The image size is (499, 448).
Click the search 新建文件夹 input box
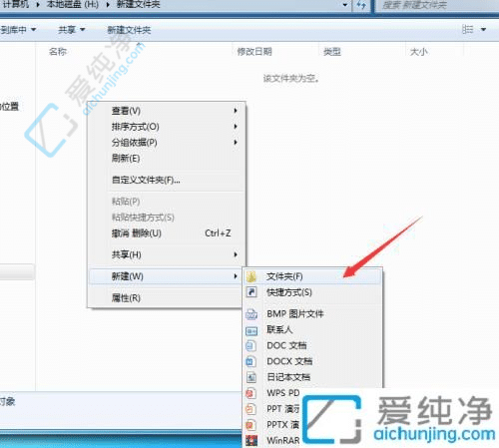pos(437,5)
